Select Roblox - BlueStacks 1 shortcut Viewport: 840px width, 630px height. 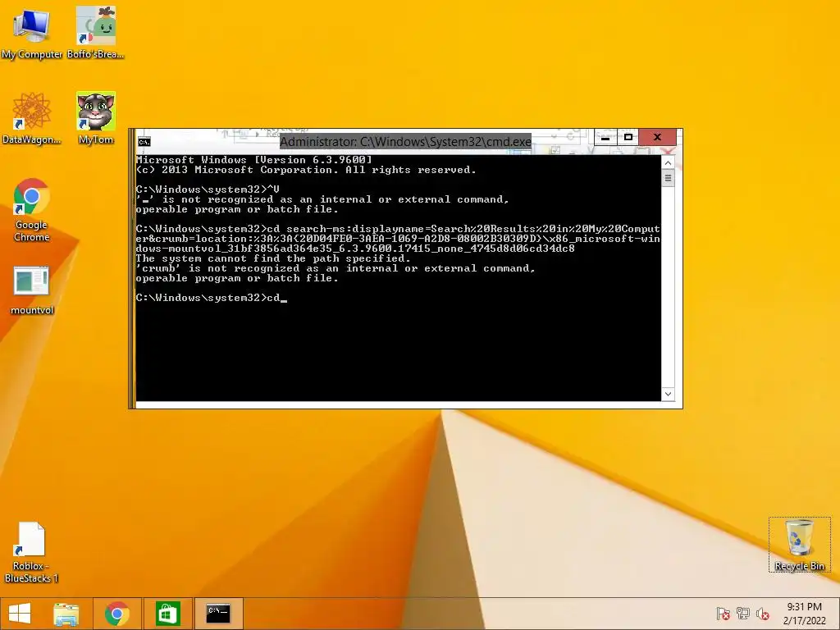[31, 552]
